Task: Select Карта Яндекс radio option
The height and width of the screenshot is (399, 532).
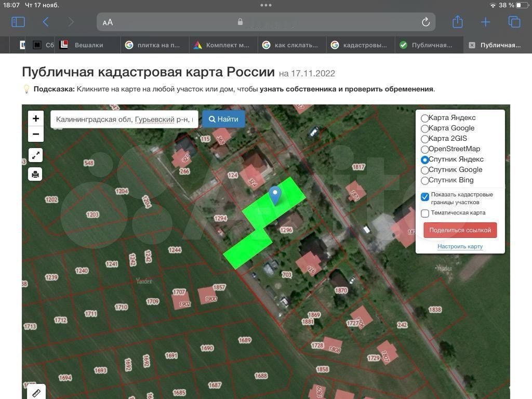Action: click(x=424, y=118)
